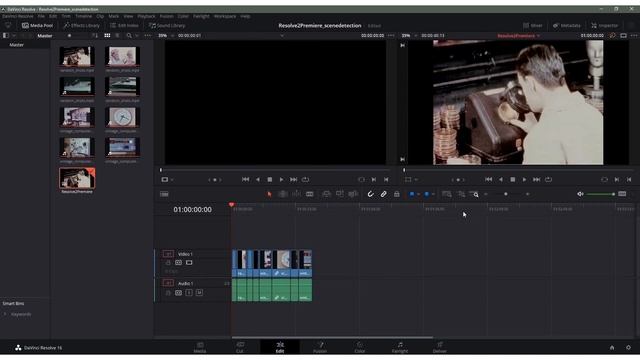Screen dimensions: 640x360
Task: Play reverse in the source viewer
Action: tap(258, 180)
